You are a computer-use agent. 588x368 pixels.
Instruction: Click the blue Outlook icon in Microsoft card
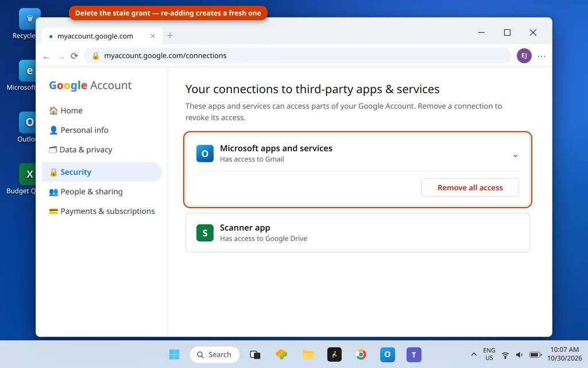click(x=205, y=154)
